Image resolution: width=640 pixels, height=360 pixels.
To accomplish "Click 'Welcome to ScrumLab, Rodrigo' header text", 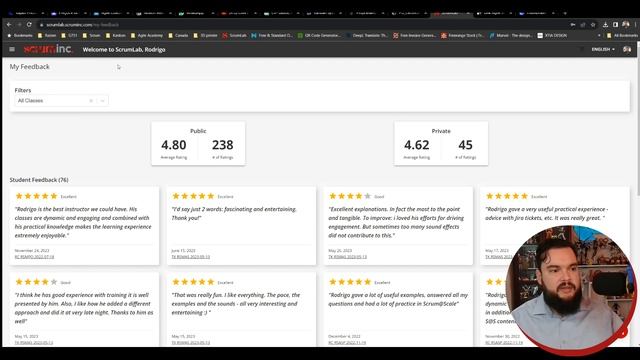I will [x=124, y=49].
